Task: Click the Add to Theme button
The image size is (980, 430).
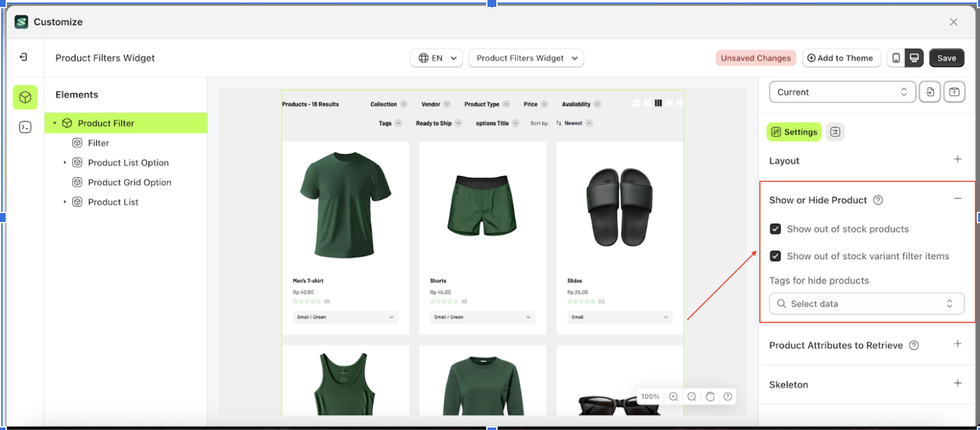Action: pos(841,58)
